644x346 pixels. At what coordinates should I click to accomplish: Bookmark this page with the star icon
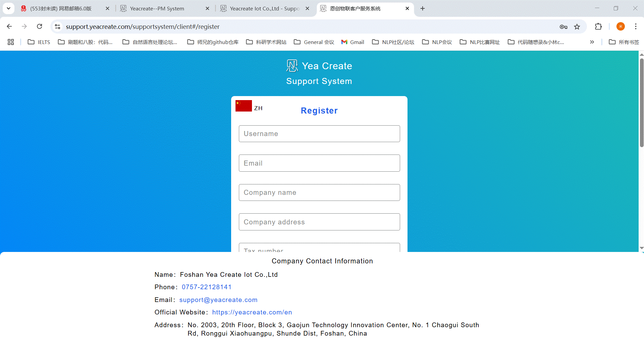(x=577, y=27)
